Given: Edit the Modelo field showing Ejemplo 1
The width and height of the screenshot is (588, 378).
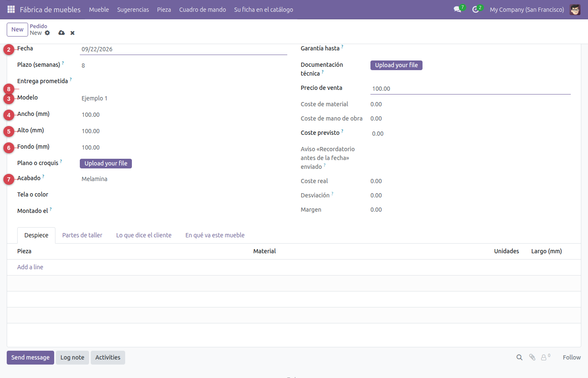Looking at the screenshot, I should (x=184, y=98).
